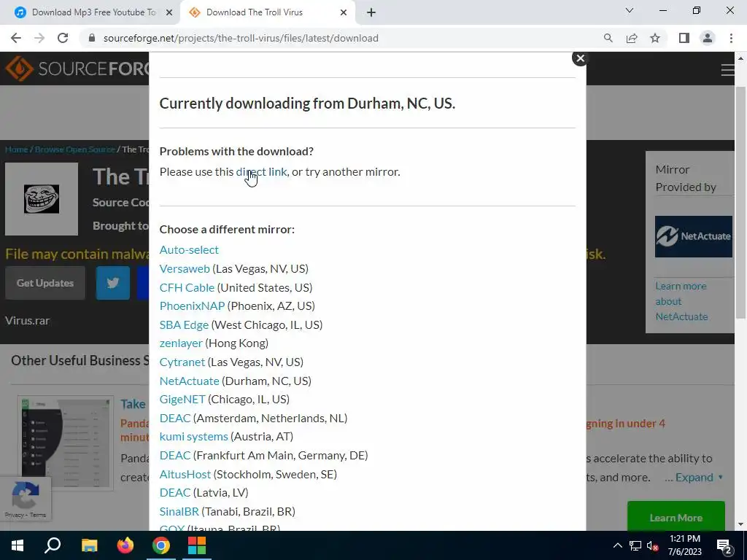Open the colorful tiles taskbar app
The width and height of the screenshot is (747, 560).
click(197, 545)
